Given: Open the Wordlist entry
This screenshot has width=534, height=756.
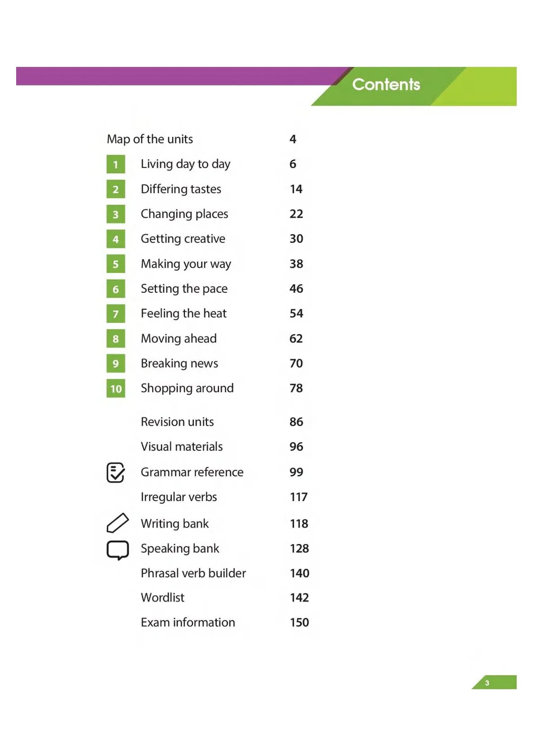Looking at the screenshot, I should [x=162, y=598].
